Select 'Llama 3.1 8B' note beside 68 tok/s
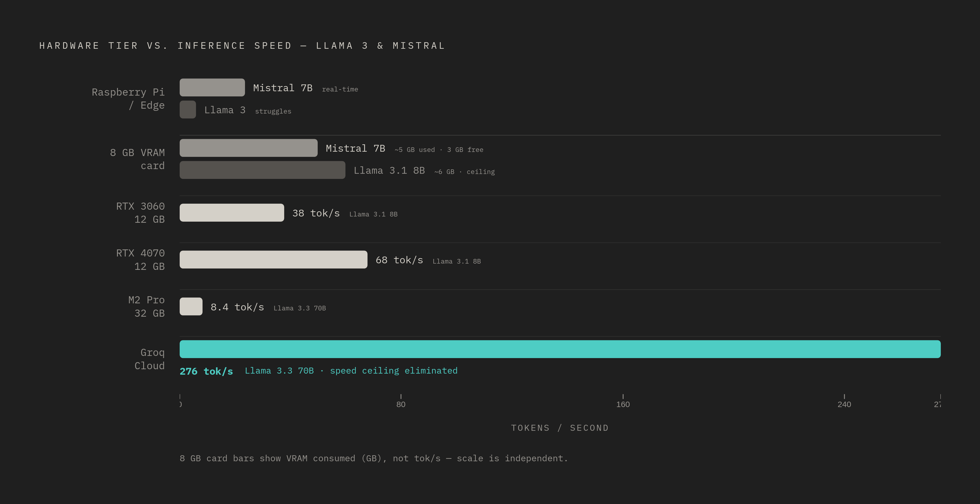The height and width of the screenshot is (504, 980). coord(457,261)
